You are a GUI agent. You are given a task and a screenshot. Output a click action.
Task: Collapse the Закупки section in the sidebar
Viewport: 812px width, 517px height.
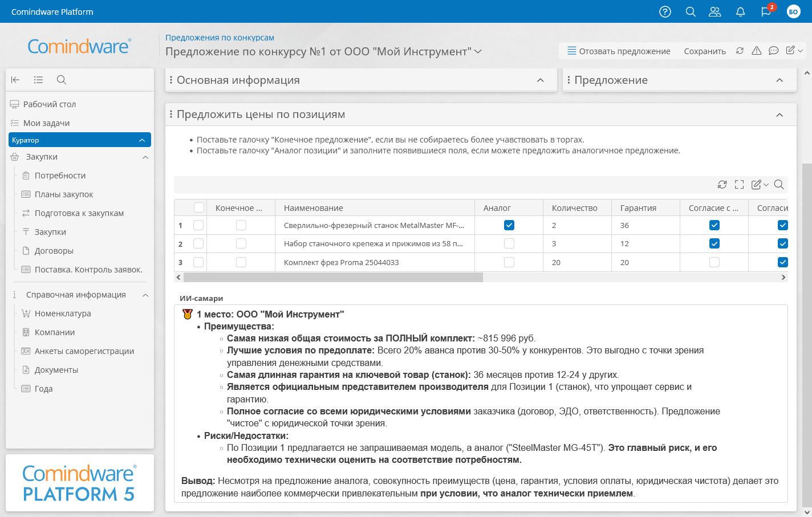(x=146, y=157)
